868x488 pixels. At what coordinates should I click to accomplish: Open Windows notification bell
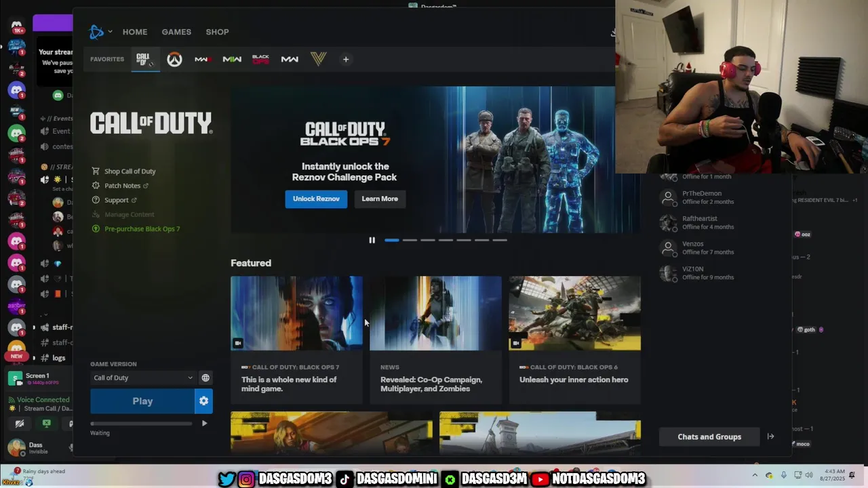[853, 475]
